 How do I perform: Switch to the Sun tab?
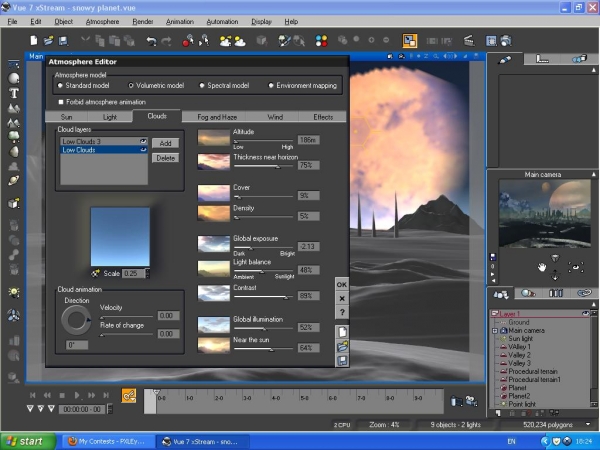click(x=67, y=117)
